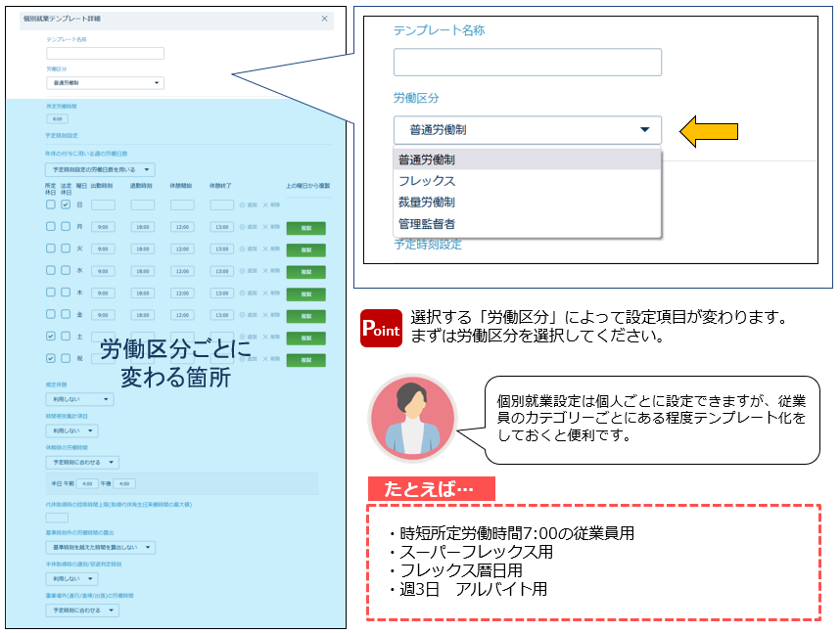Open the 基準時刻外の労働時間の算出 dropdown

(x=99, y=547)
